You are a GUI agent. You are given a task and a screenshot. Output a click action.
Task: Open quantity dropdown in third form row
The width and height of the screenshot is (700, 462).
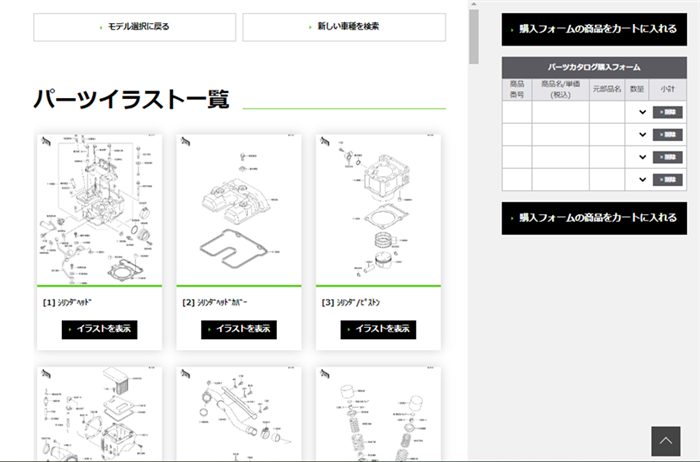pos(642,157)
